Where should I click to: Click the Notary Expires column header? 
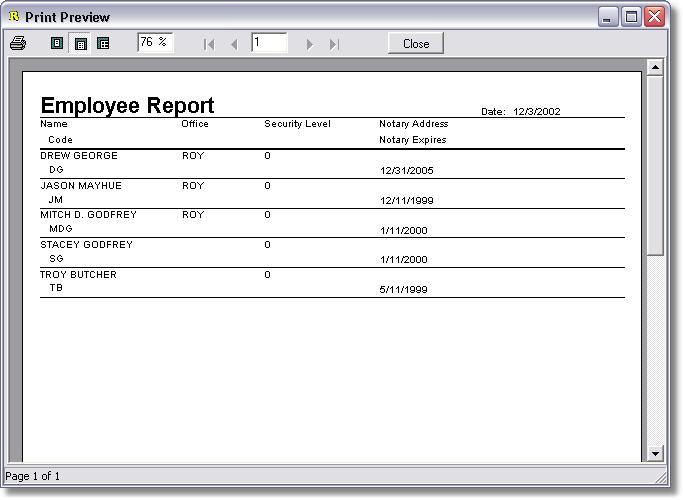tap(413, 140)
